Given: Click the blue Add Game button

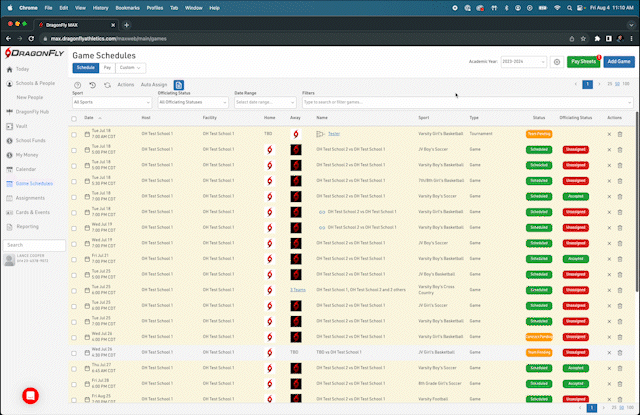Looking at the screenshot, I should (618, 62).
